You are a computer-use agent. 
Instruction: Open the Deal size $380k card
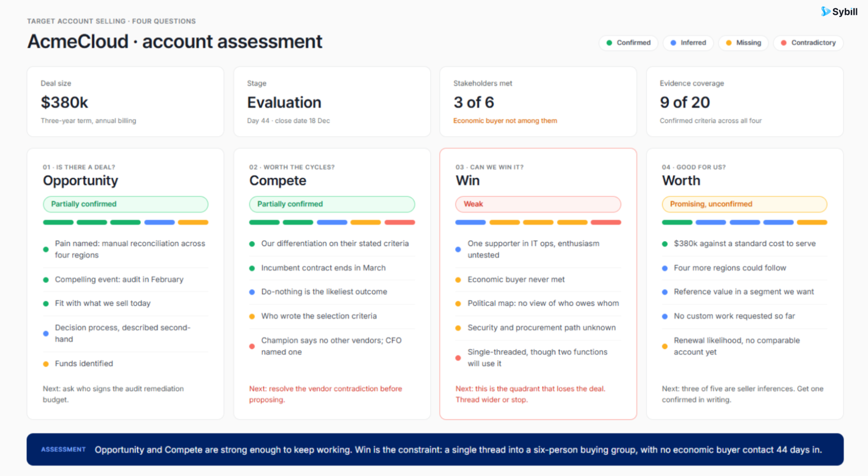[126, 101]
